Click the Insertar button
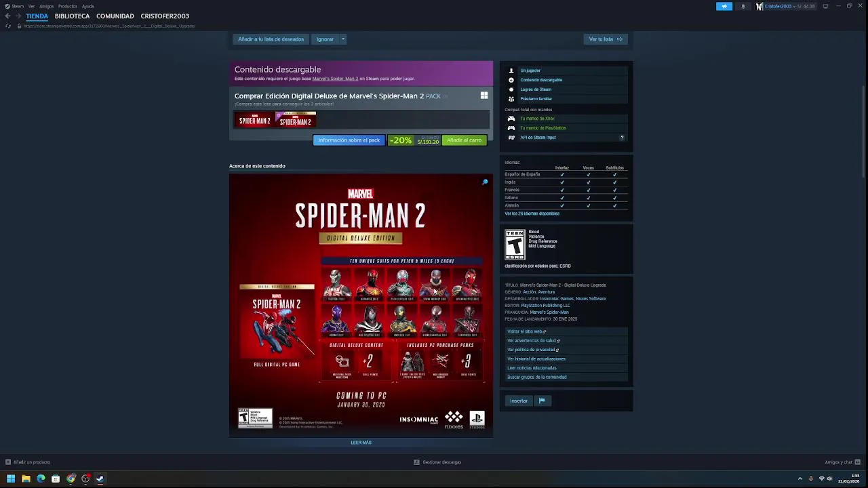The image size is (868, 488). coord(519,401)
